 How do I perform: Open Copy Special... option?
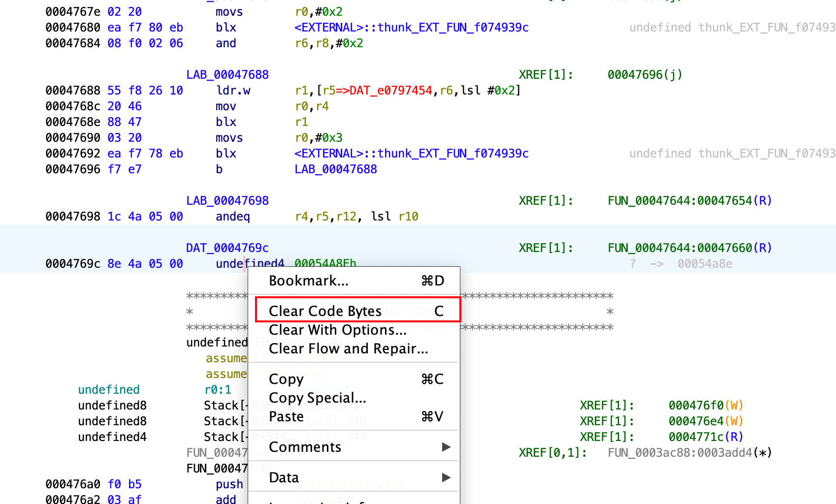click(354, 398)
